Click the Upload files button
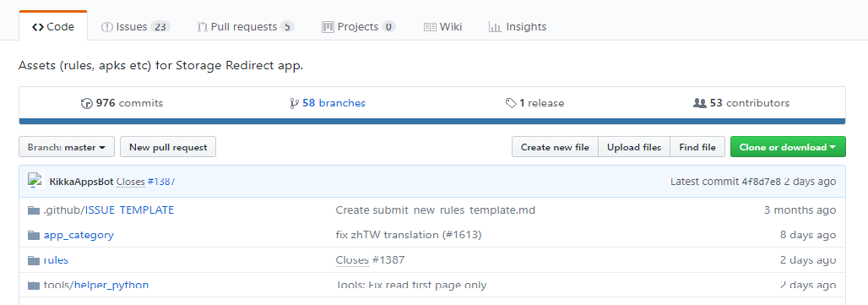 pyautogui.click(x=634, y=147)
